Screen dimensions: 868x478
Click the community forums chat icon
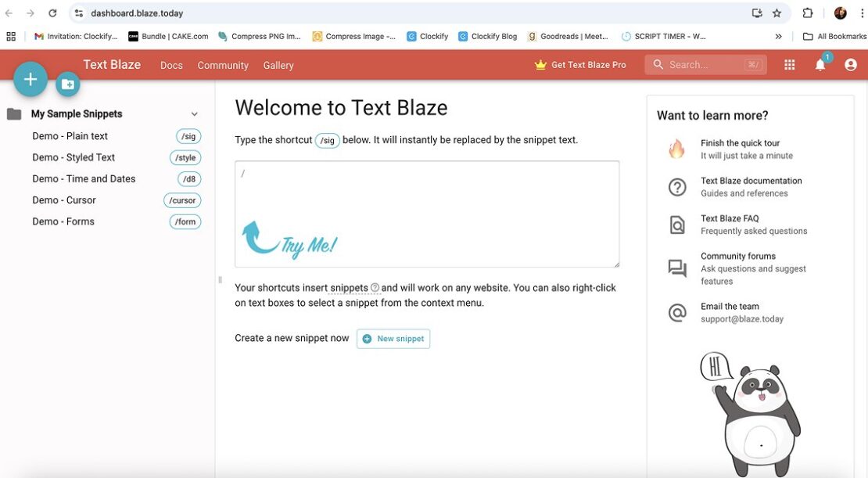677,268
